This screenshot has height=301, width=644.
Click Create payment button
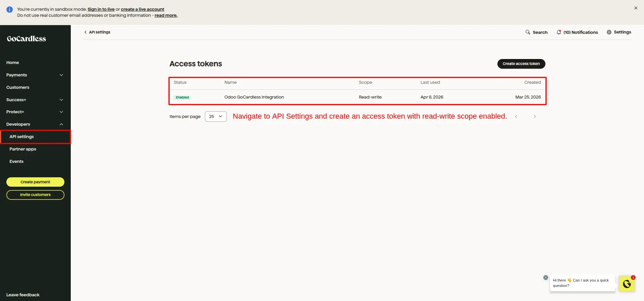tap(35, 182)
